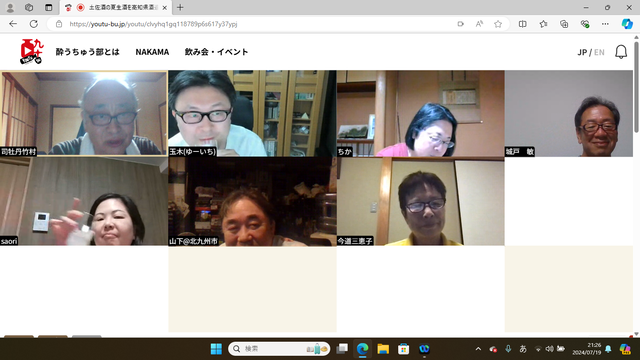Open the volume control in the system tray
Viewport: 640px width, 360px height.
pos(549,349)
